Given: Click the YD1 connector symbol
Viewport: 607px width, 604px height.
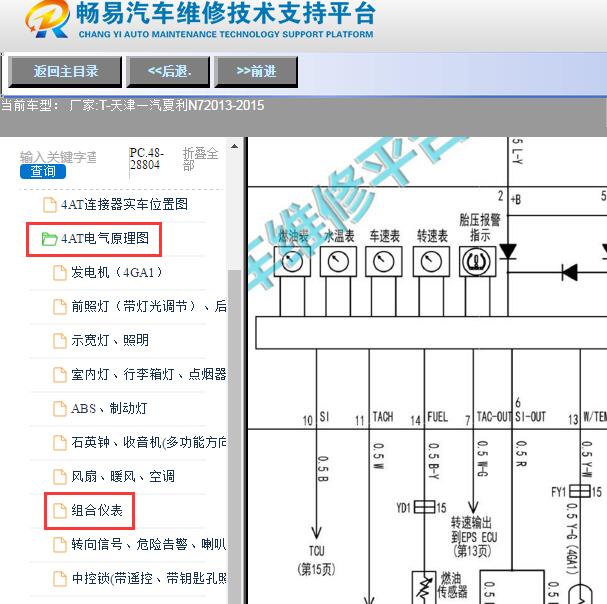Looking at the screenshot, I should [425, 507].
